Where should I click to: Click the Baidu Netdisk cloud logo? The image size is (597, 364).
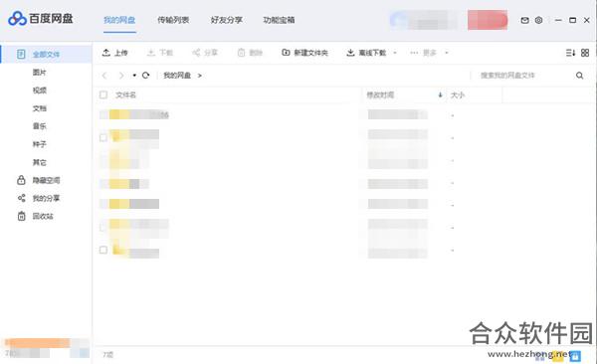point(17,18)
